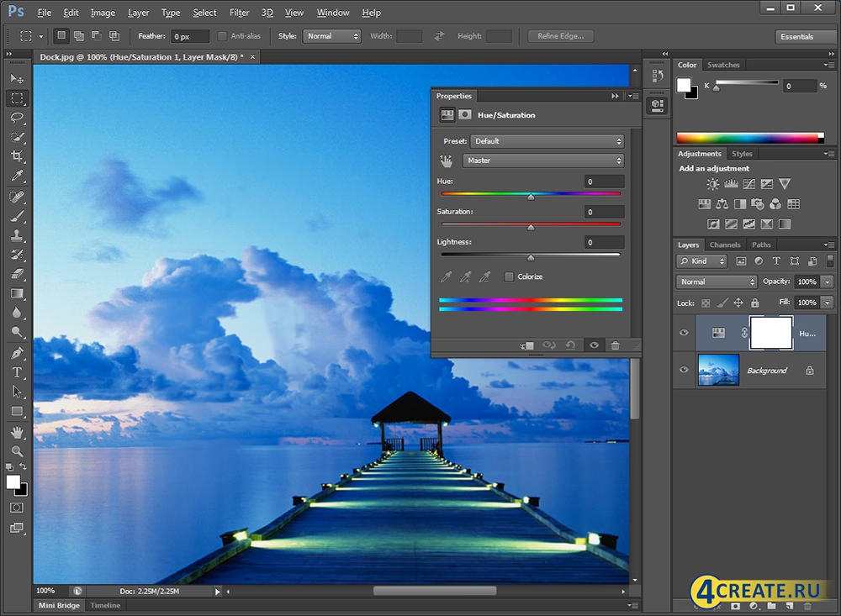Delete adjustment layer via Properties trash icon

click(x=616, y=345)
